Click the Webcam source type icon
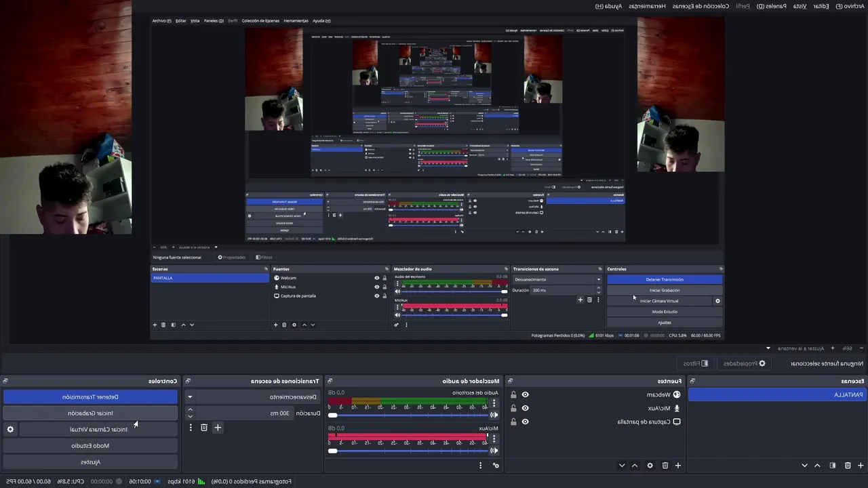The height and width of the screenshot is (488, 868). tap(676, 394)
